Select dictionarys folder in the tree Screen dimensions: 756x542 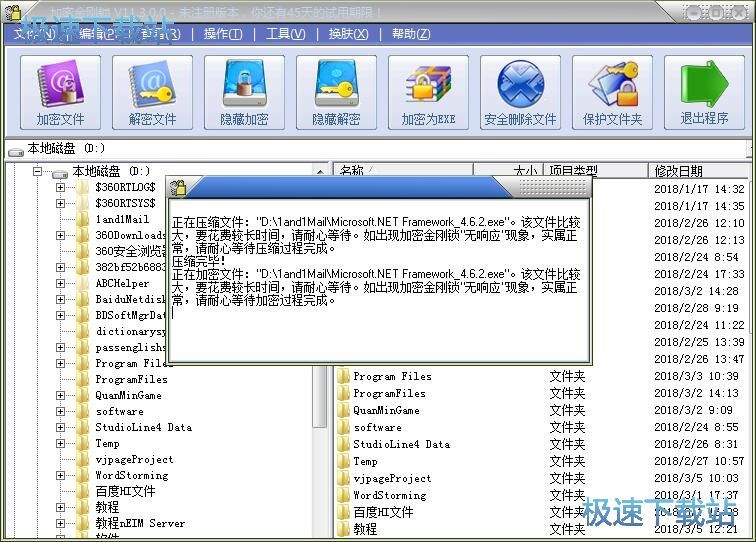(x=130, y=331)
